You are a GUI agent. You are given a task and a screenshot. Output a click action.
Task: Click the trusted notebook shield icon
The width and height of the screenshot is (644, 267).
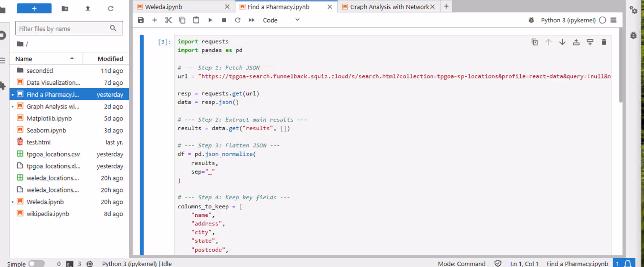[498, 264]
